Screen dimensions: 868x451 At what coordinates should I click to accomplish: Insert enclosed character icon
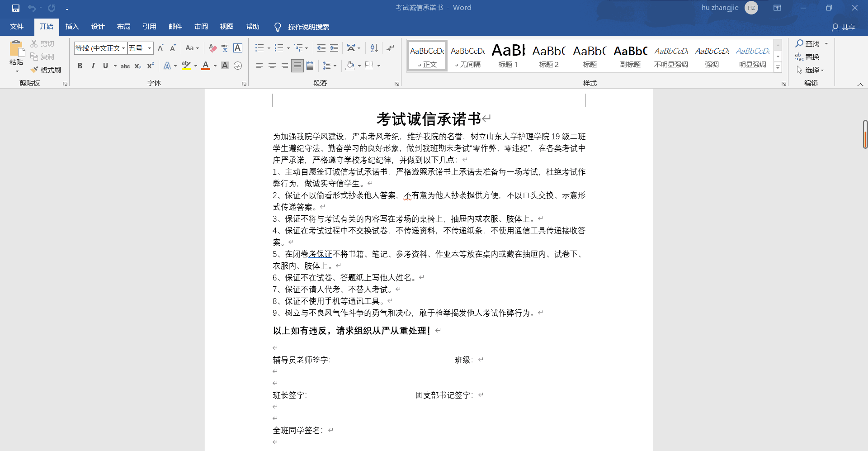point(238,66)
